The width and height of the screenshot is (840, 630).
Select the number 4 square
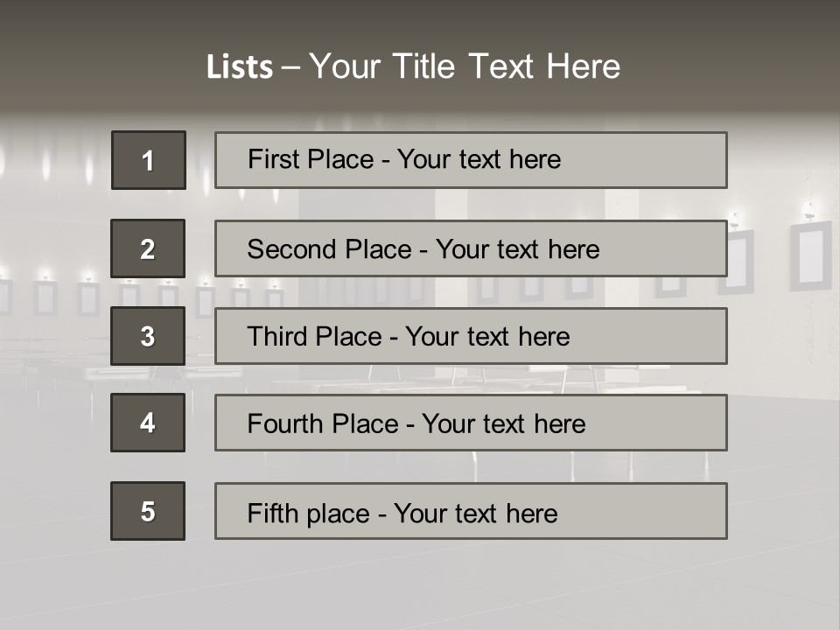point(148,423)
